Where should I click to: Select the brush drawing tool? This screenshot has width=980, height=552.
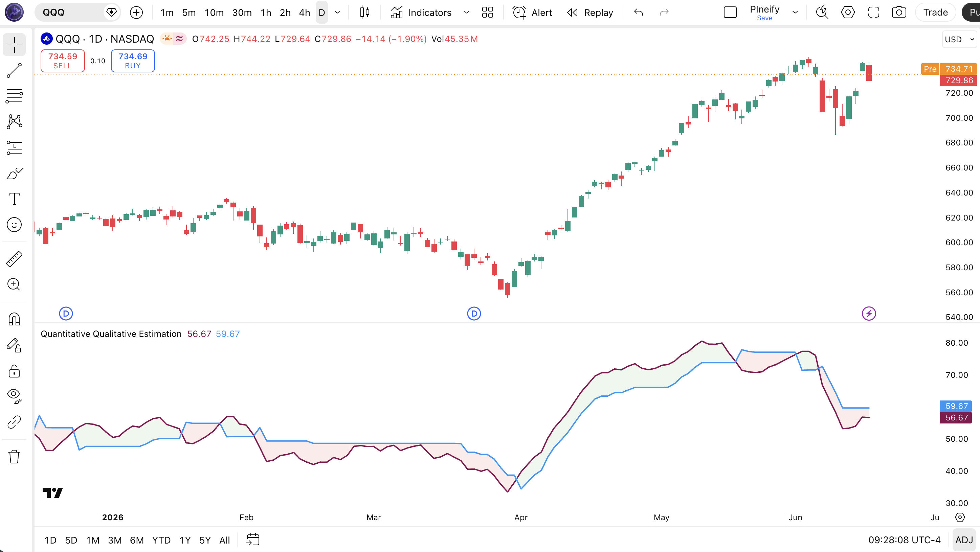coord(15,174)
